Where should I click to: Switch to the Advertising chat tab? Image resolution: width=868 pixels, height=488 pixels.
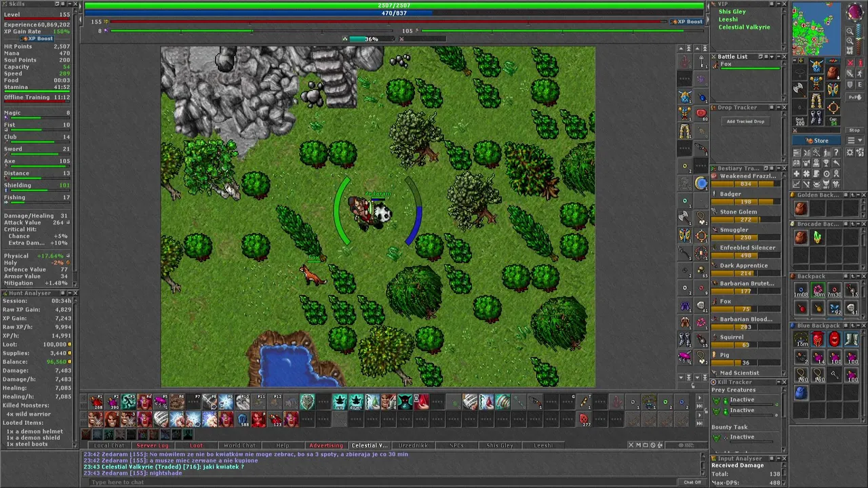326,445
